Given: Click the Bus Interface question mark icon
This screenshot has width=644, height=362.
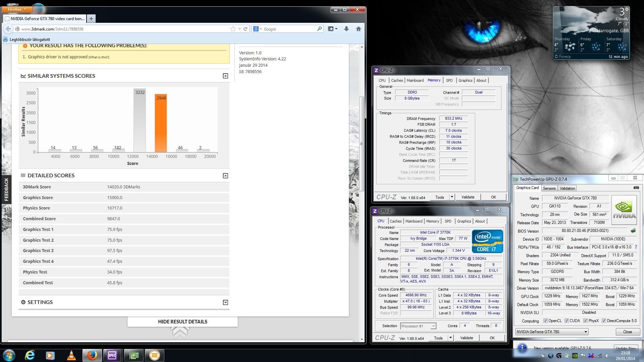Looking at the screenshot, I should pos(636,247).
